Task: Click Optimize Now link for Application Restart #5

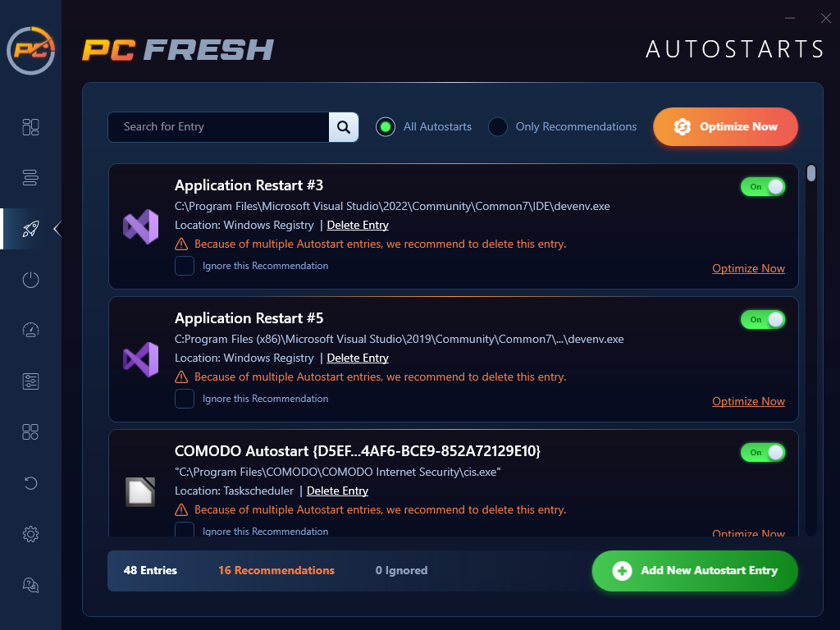Action: [748, 401]
